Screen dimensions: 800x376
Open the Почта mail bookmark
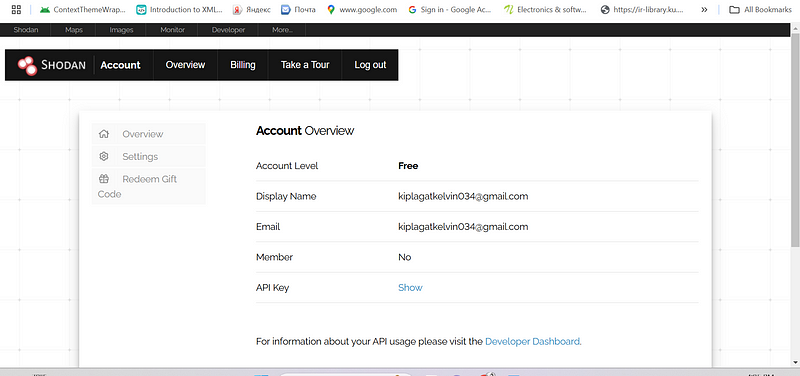(298, 9)
